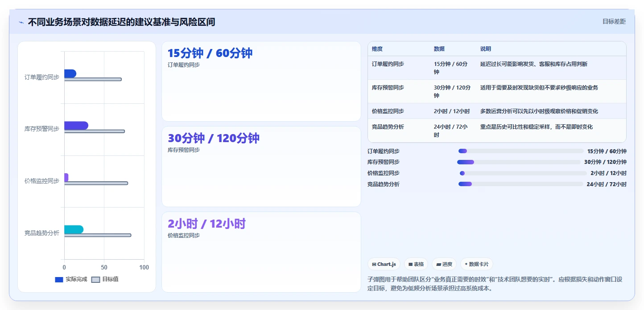
Task: Click the 30分钟 / 120分钟 data card value
Action: (x=214, y=138)
